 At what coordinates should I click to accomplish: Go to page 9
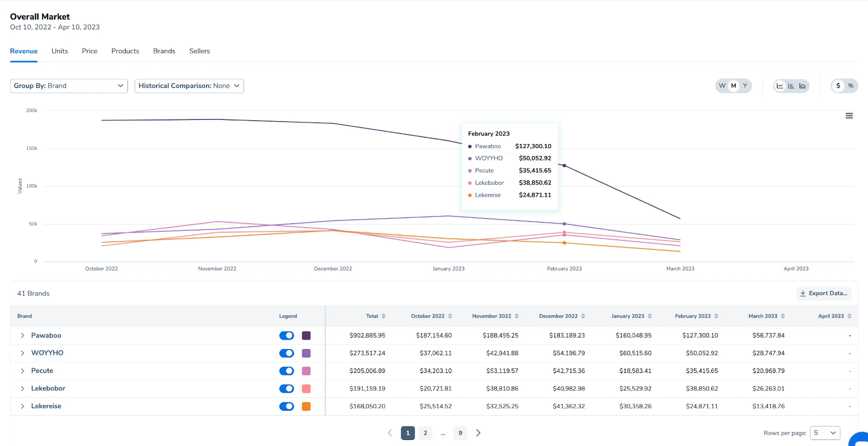(461, 433)
